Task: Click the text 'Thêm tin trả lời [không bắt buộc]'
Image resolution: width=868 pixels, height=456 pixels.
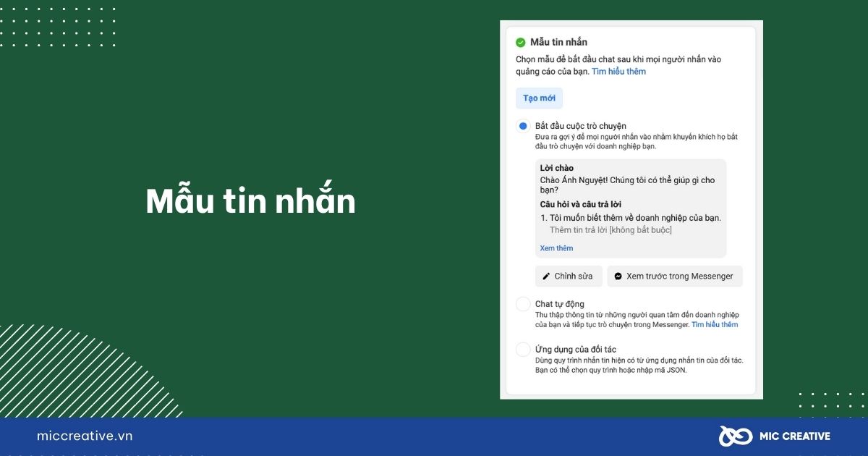Action: [x=610, y=230]
